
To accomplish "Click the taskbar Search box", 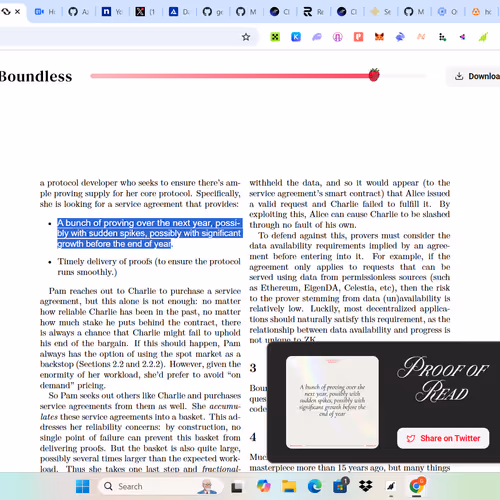I will [160, 486].
